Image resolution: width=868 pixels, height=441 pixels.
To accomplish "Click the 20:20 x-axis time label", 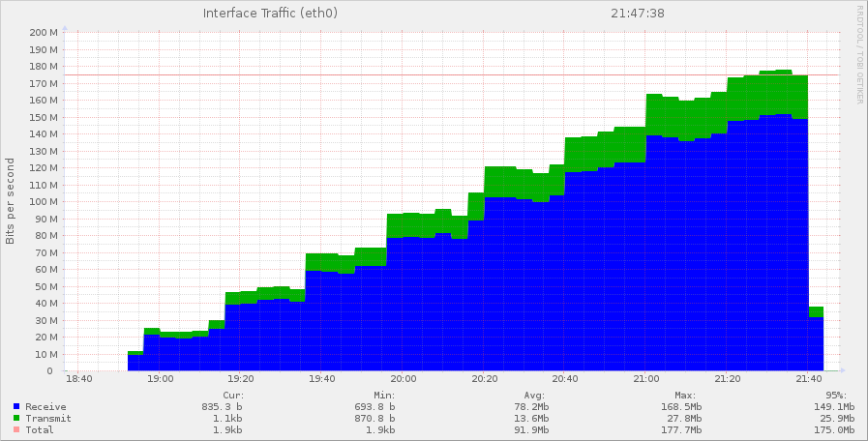I will pyautogui.click(x=485, y=379).
